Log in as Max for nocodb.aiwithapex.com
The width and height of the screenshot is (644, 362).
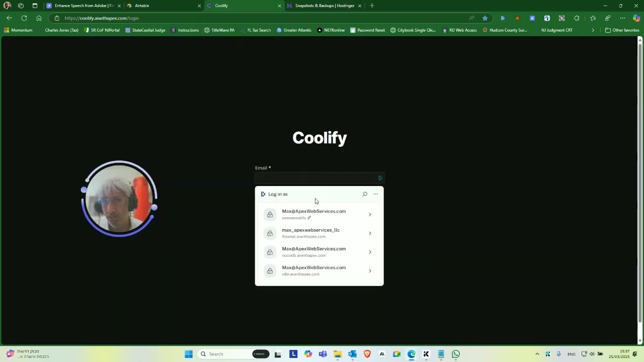pyautogui.click(x=319, y=252)
